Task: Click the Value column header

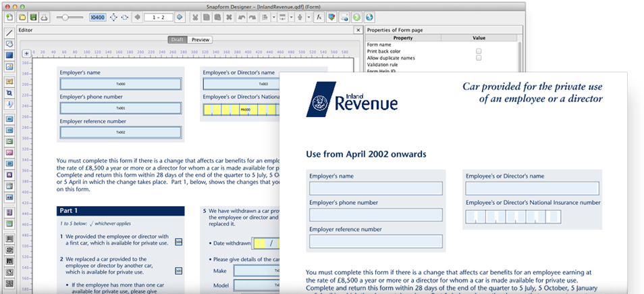Action: click(x=479, y=38)
